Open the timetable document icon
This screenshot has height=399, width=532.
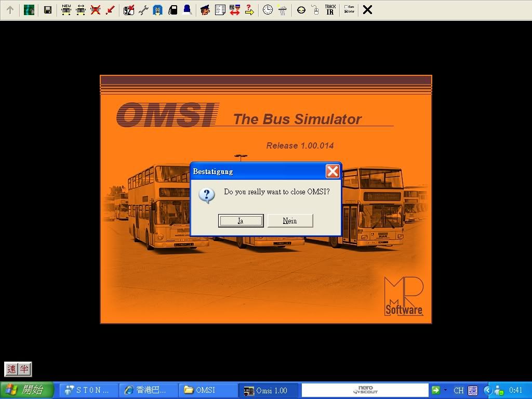point(220,10)
